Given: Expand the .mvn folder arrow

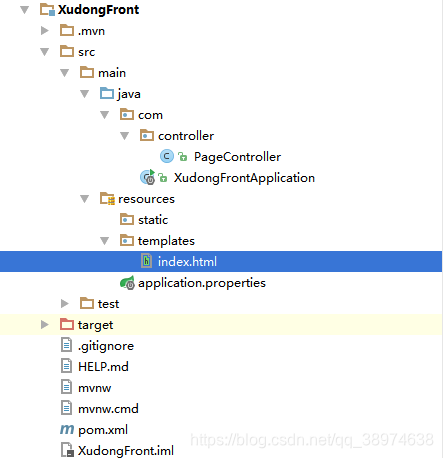Looking at the screenshot, I should point(45,31).
